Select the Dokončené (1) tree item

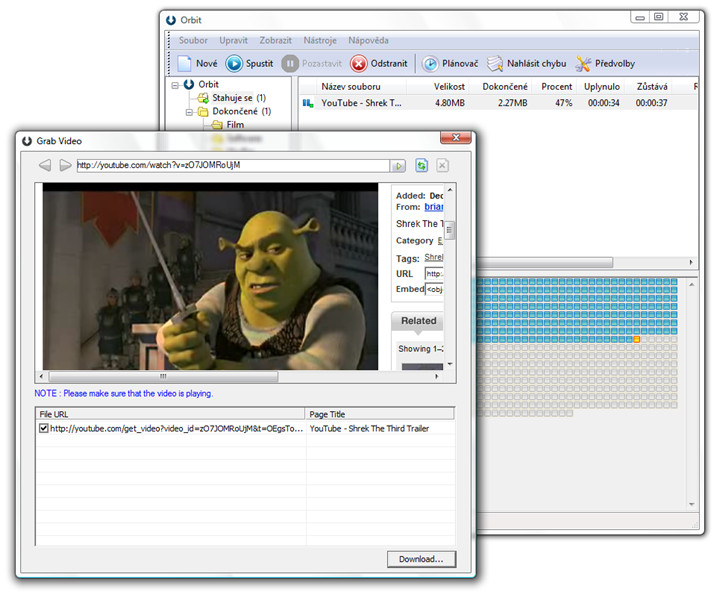point(242,111)
